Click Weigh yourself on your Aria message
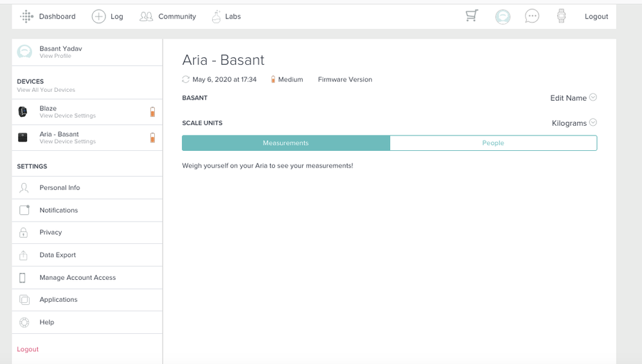The height and width of the screenshot is (364, 642). [268, 166]
